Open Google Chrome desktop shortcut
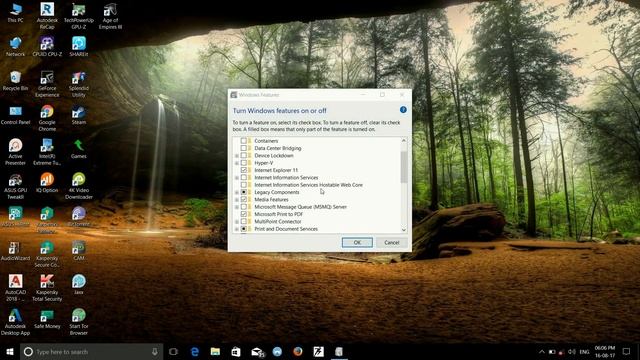 [x=47, y=118]
